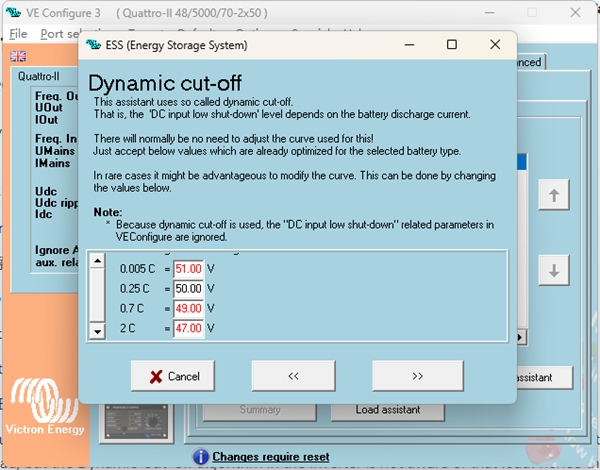
Task: Close the ESS assistant window
Action: pos(495,45)
